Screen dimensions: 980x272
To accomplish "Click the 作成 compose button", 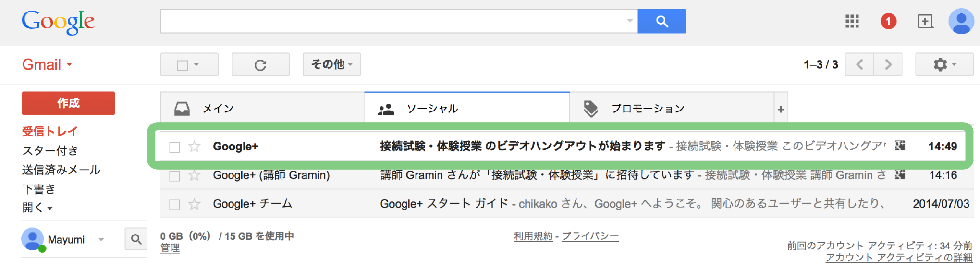I will click(68, 103).
